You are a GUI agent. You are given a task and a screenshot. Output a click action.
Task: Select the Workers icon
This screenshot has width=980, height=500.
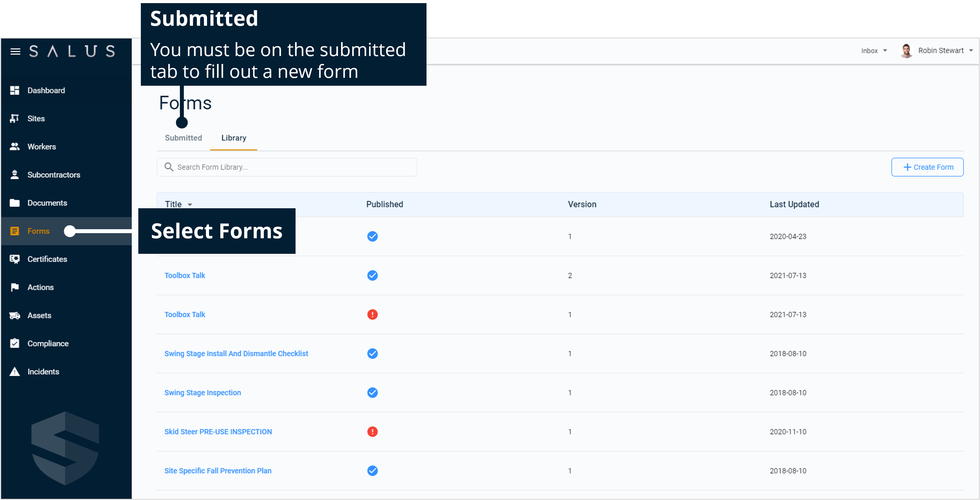coord(15,147)
